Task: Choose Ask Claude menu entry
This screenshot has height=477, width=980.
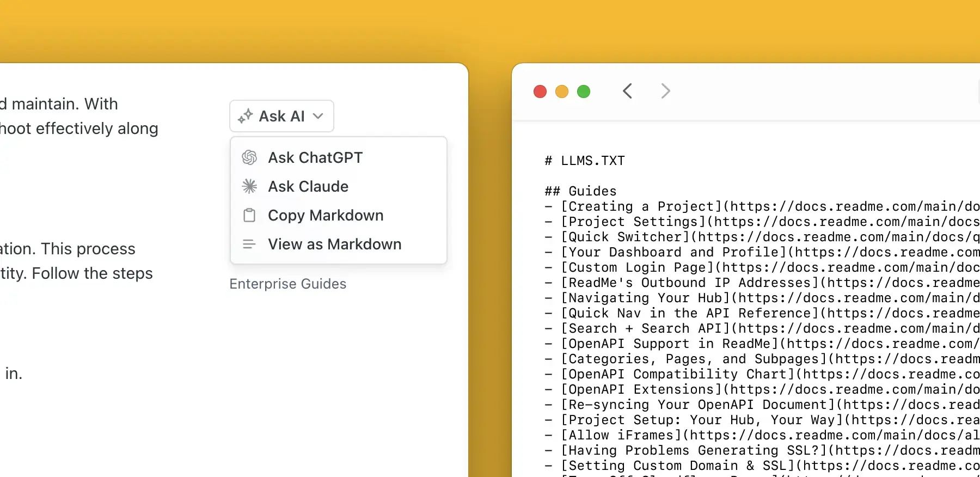Action: pos(338,186)
